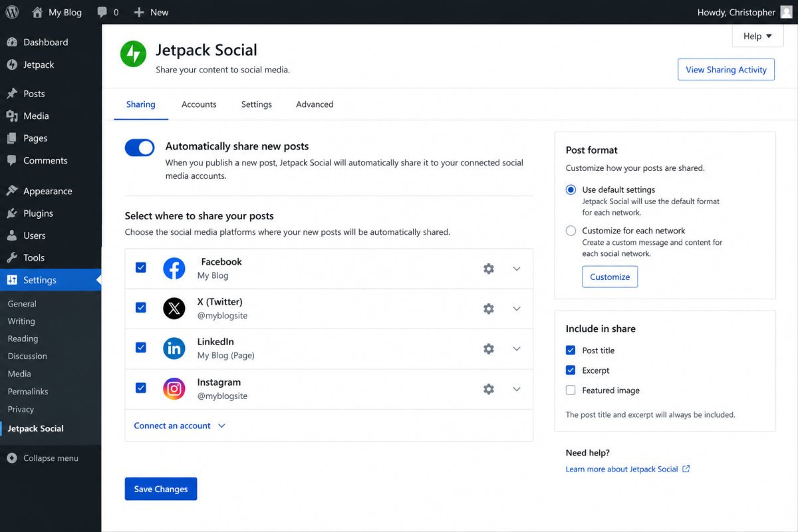The height and width of the screenshot is (532, 798).
Task: Expand the Facebook row chevron
Action: point(517,269)
